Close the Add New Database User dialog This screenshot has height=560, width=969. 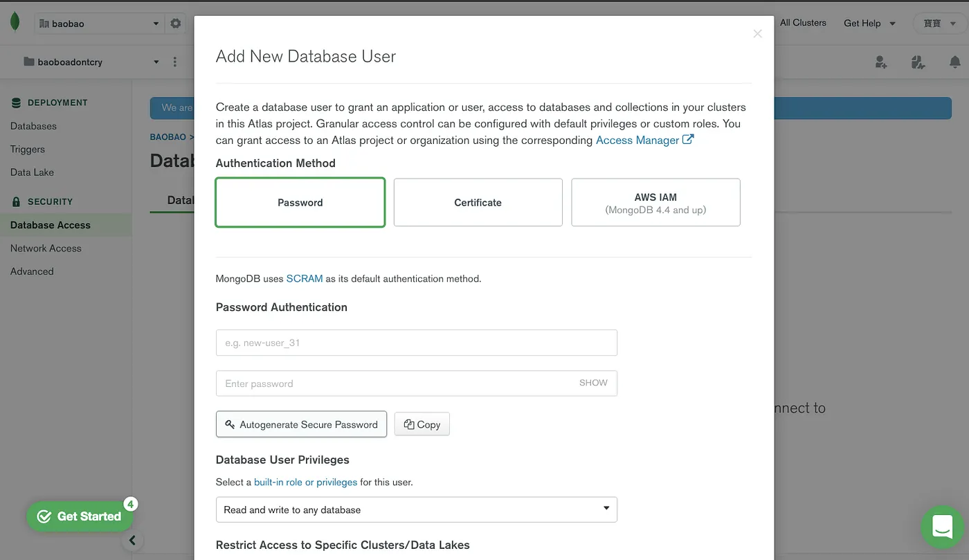point(758,33)
